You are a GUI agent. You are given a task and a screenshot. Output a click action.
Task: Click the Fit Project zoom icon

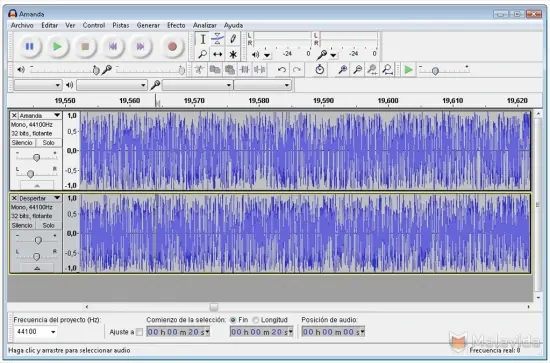point(387,69)
